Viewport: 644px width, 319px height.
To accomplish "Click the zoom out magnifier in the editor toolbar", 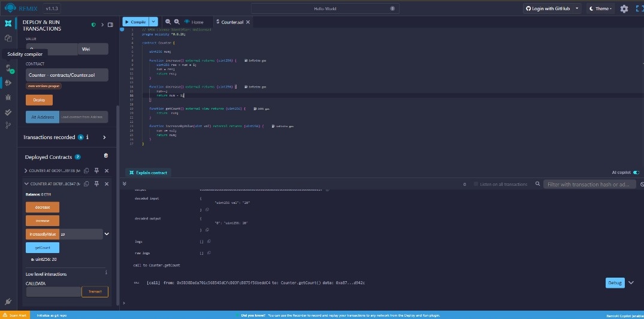I will (168, 22).
